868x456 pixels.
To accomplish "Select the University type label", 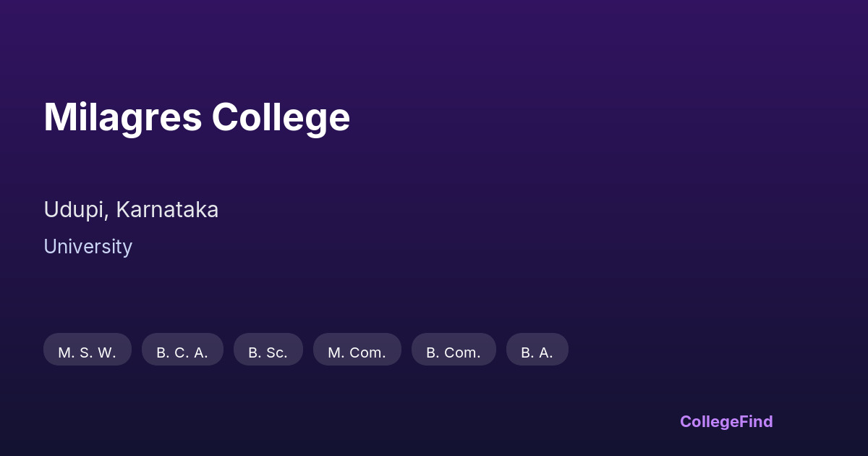I will point(88,247).
